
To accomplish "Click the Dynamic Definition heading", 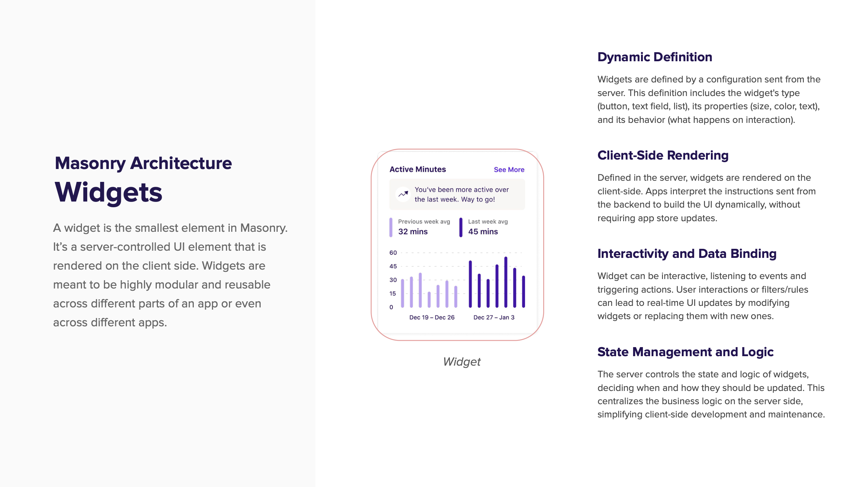I will (655, 57).
